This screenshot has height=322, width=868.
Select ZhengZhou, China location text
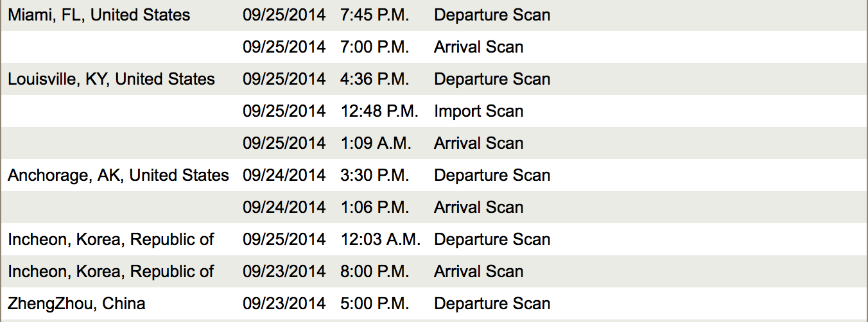(x=76, y=303)
